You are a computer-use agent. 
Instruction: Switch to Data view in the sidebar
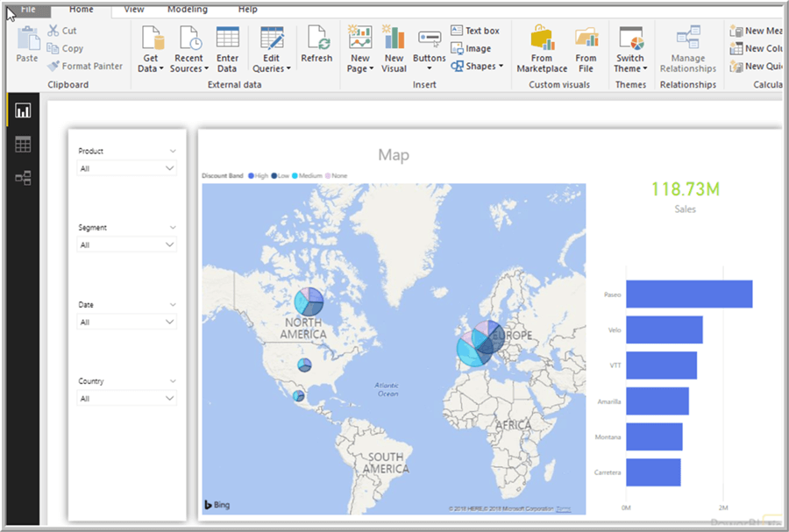click(x=23, y=145)
